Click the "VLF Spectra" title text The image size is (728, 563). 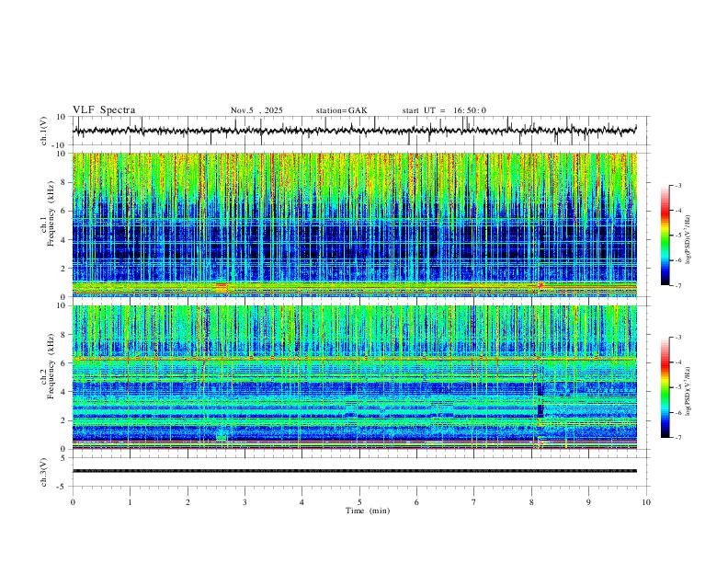(x=104, y=109)
